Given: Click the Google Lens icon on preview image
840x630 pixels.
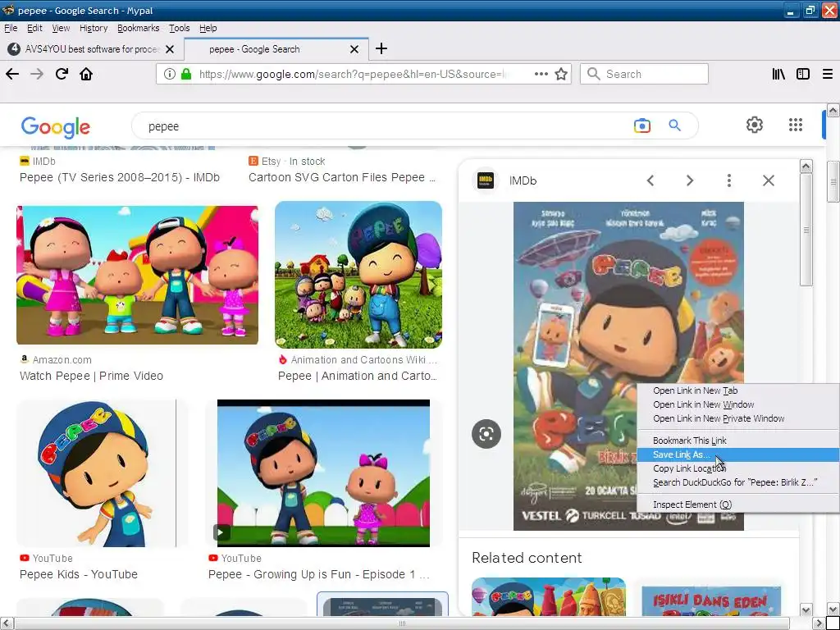Looking at the screenshot, I should [x=486, y=433].
